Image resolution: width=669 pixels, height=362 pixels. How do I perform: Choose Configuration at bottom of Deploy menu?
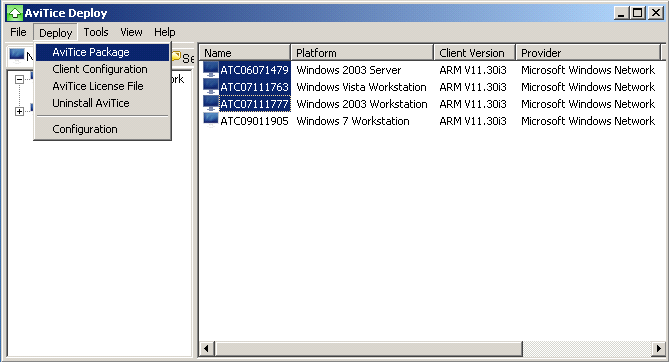pyautogui.click(x=102, y=129)
